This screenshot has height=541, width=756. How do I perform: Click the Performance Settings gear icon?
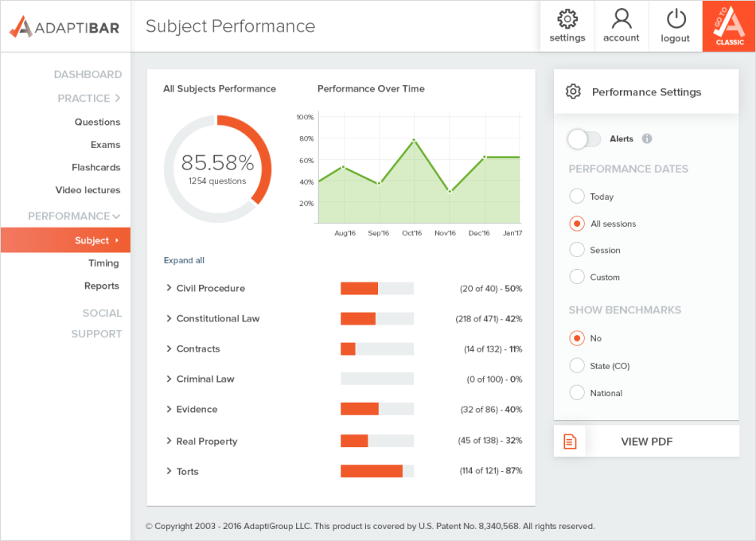coord(573,91)
